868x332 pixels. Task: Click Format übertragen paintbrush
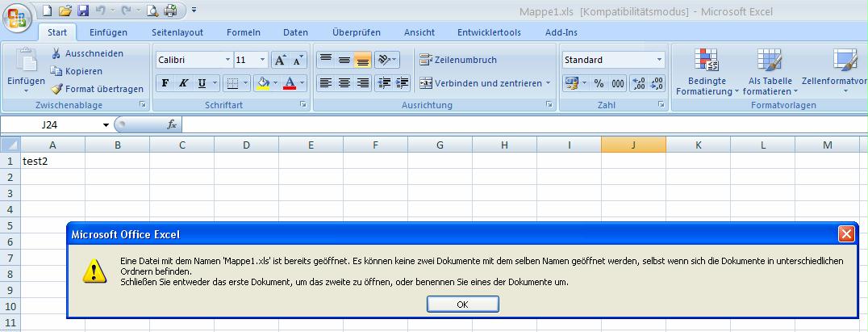[97, 89]
